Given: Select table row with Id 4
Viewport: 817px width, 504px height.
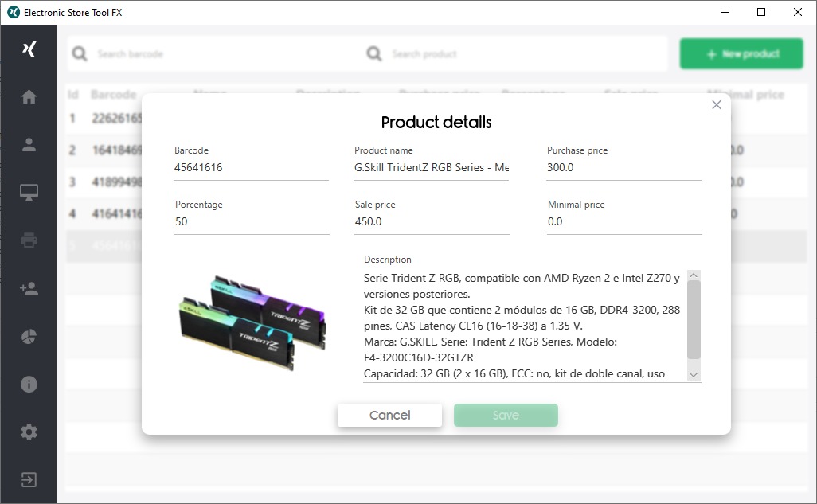Looking at the screenshot, I should tap(104, 213).
